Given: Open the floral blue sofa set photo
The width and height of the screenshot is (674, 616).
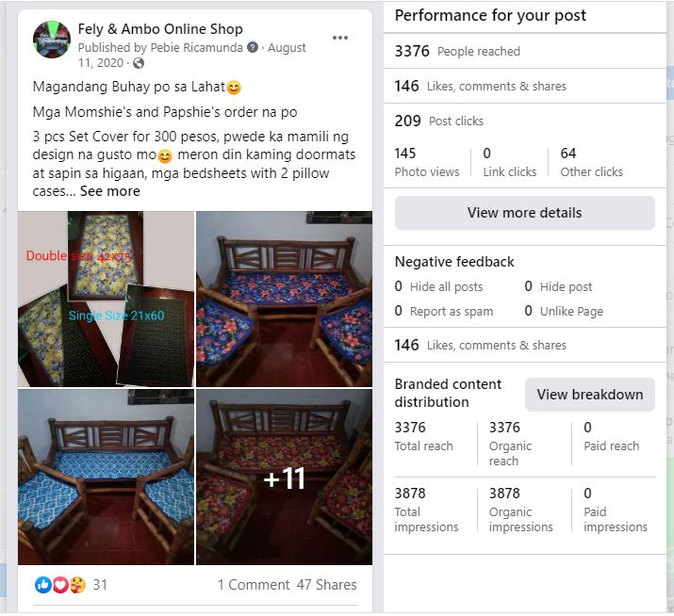Looking at the screenshot, I should [x=284, y=299].
